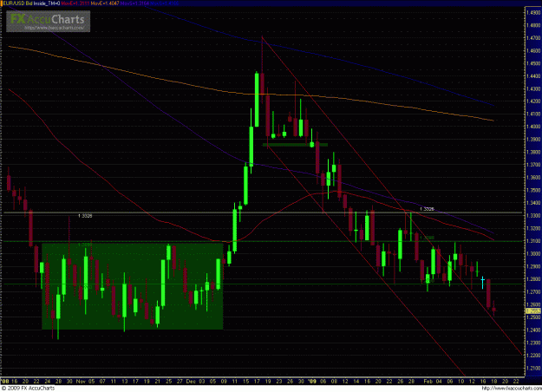Select the red MovE=1.3111 indicator label
Screen dimensions: 542x392
coord(75,3)
